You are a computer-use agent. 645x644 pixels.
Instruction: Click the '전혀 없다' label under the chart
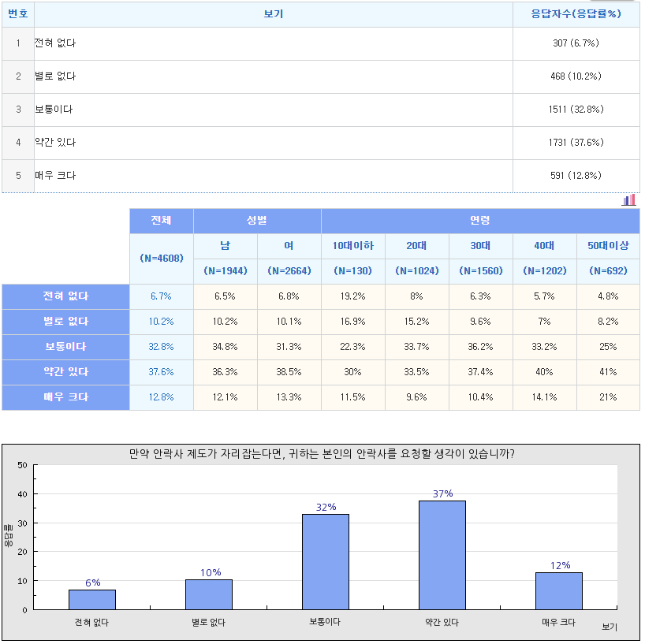coord(91,623)
